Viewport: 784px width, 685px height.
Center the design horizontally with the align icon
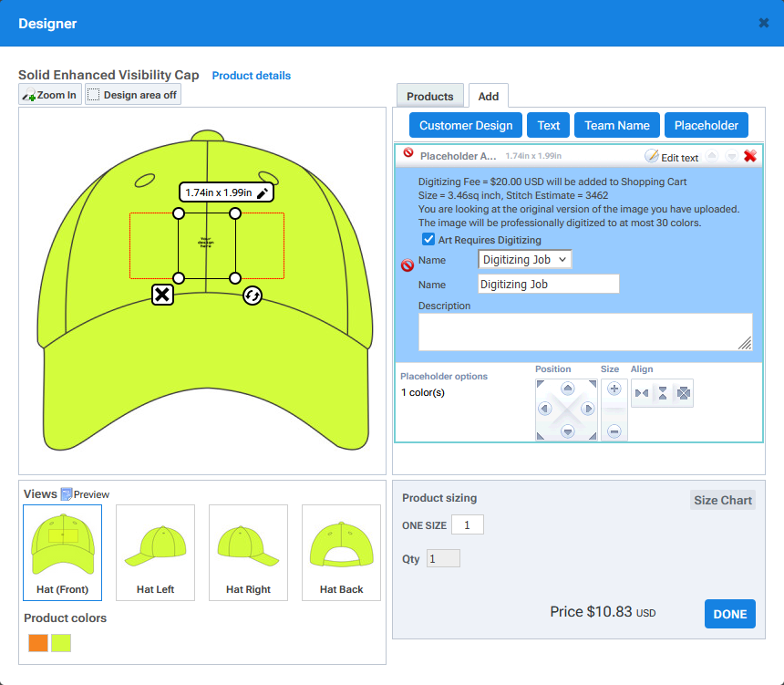coord(641,393)
